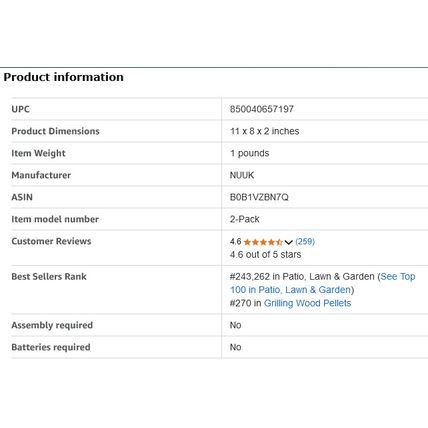
Task: Open the Grilling Wood Pellets category link
Action: (x=307, y=303)
